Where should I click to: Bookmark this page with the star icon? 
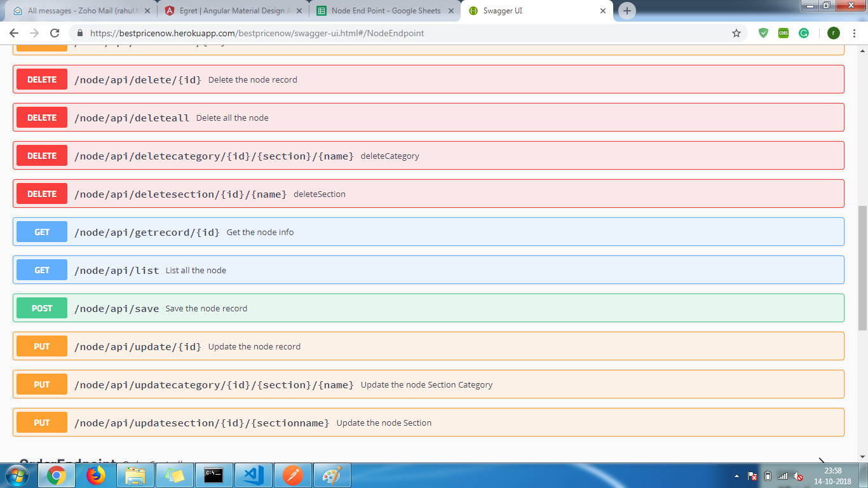pyautogui.click(x=736, y=33)
